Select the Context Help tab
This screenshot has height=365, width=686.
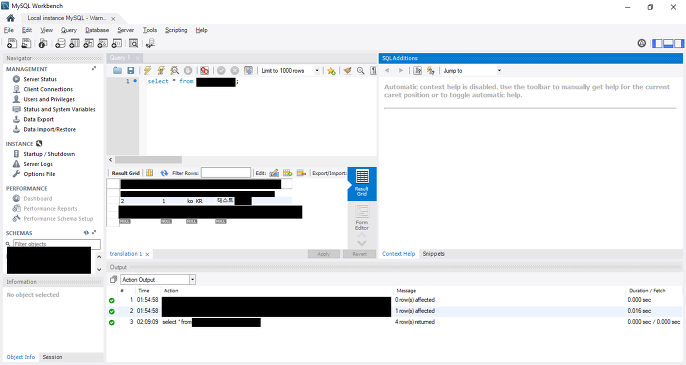point(399,254)
